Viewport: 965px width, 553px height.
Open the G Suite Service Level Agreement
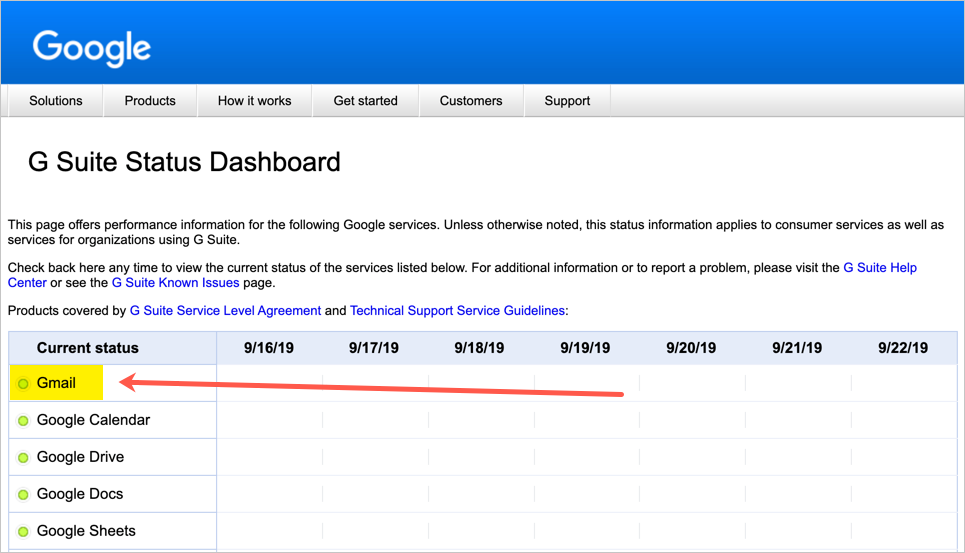pyautogui.click(x=225, y=311)
